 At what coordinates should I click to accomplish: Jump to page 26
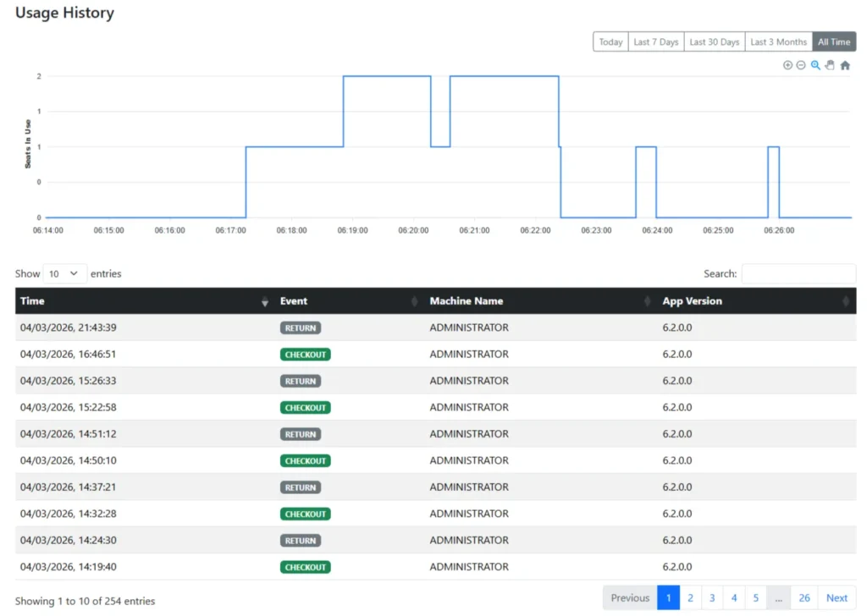tap(803, 598)
